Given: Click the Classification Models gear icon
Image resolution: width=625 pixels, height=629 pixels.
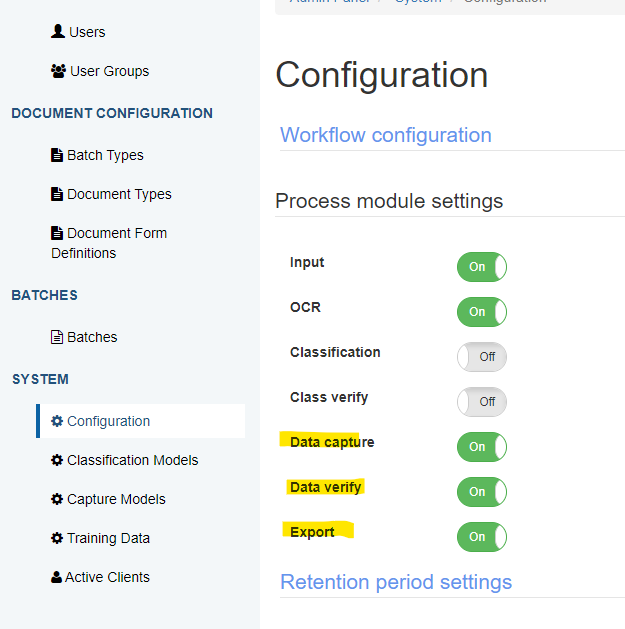Looking at the screenshot, I should [x=57, y=460].
